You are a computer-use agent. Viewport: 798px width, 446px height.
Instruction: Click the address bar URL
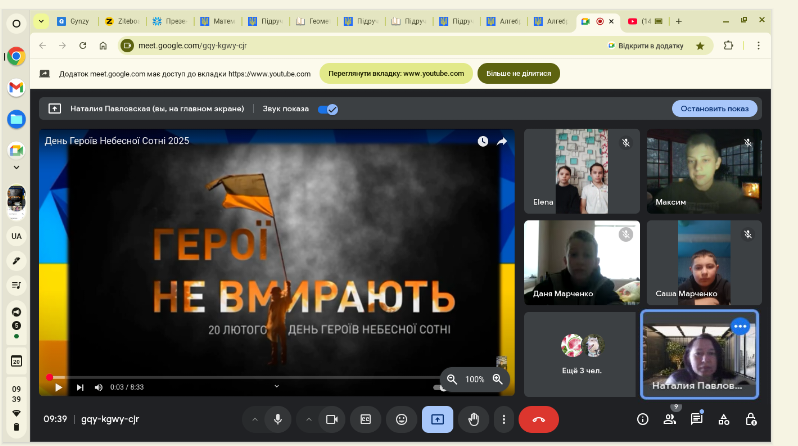point(192,45)
